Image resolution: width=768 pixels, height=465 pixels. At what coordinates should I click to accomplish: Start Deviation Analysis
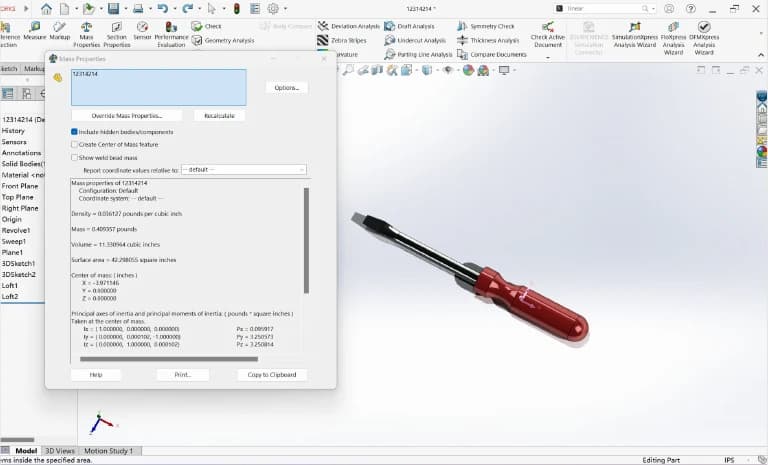349,26
